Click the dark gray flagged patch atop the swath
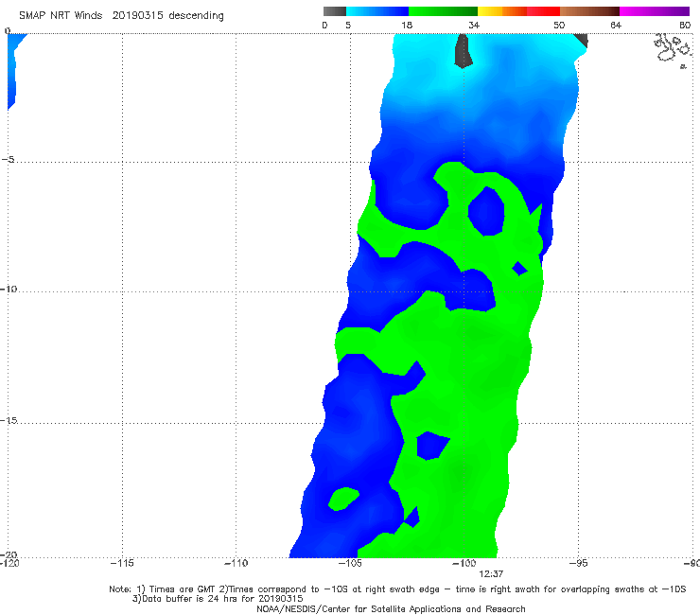Screen dimensions: 700x615 point(463,51)
